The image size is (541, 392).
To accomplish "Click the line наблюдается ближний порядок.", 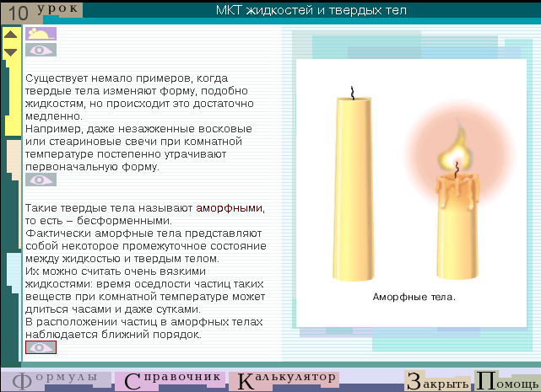I will pos(113,335).
